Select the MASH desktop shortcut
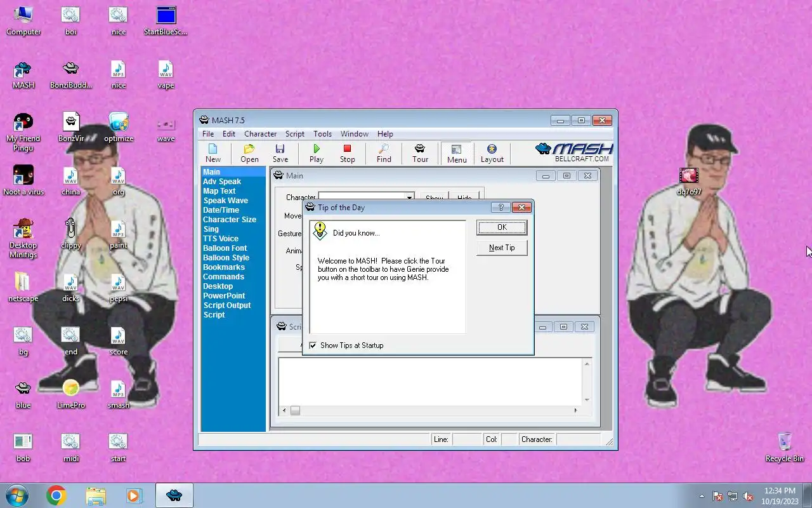Image resolution: width=812 pixels, height=508 pixels. 23,75
